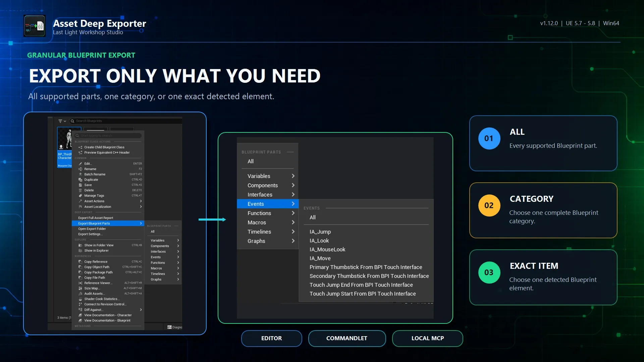644x362 pixels.
Task: Click the floppy disk Save icon
Action: coord(80,185)
